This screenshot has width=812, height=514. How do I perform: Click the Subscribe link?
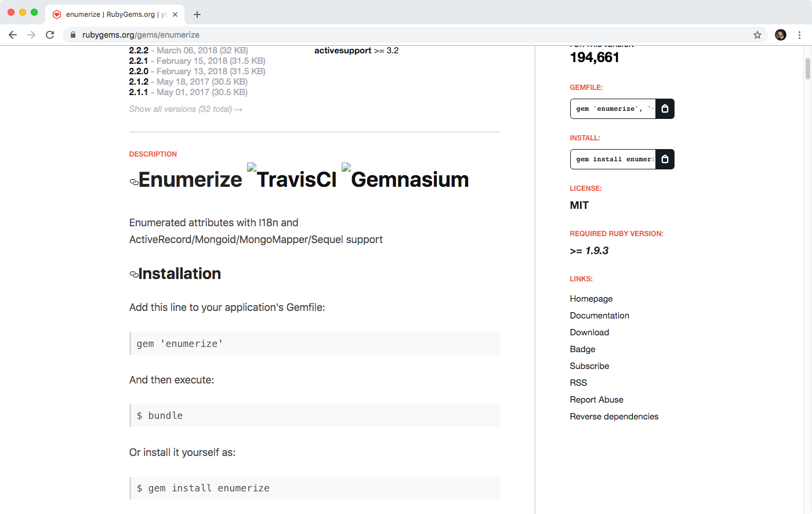(x=589, y=366)
